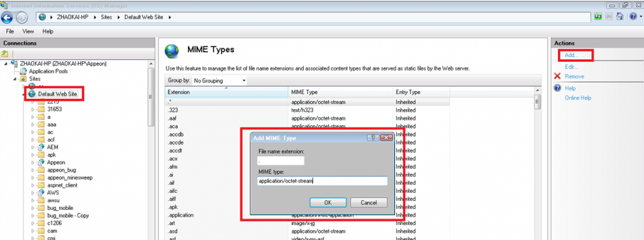Expand the appeon_bug folder node
The height and width of the screenshot is (240, 644).
pyautogui.click(x=33, y=170)
